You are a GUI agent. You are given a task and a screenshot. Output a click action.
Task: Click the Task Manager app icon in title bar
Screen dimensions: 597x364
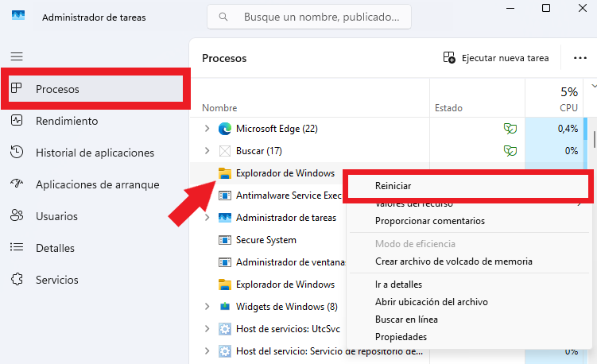[x=18, y=16]
